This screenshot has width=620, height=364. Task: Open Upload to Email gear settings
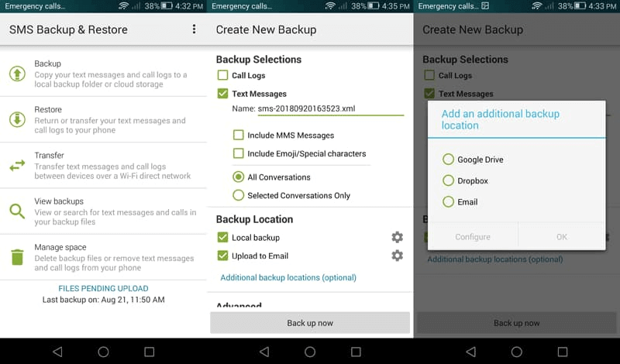click(x=397, y=256)
